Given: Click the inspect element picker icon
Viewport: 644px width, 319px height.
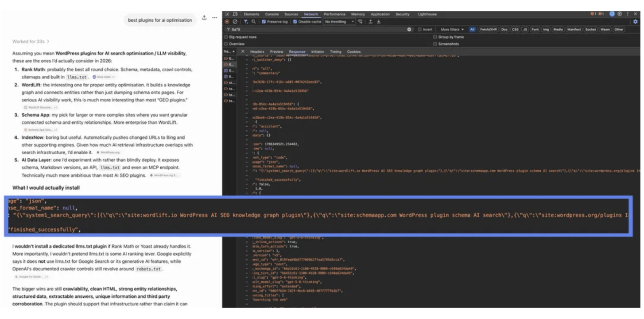Looking at the screenshot, I should coord(227,14).
